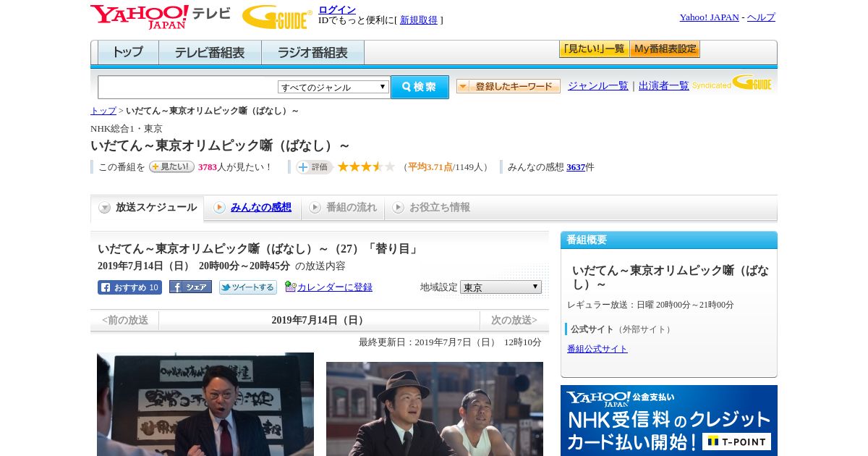Open the 「見たい!」一覧 button
The height and width of the screenshot is (456, 868).
tap(595, 49)
